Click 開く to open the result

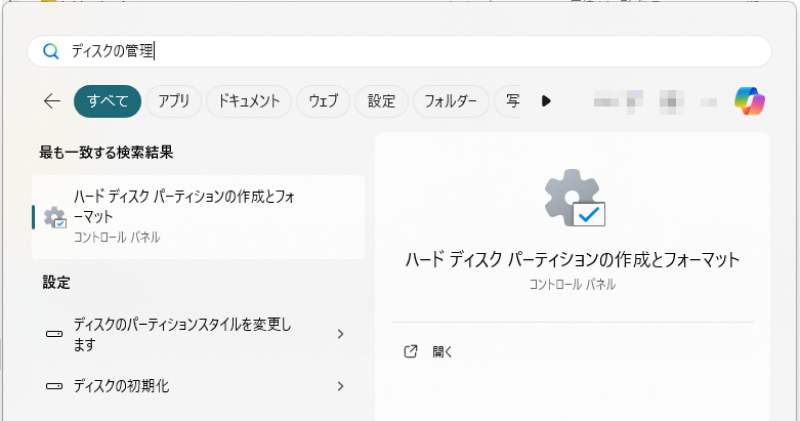point(442,352)
